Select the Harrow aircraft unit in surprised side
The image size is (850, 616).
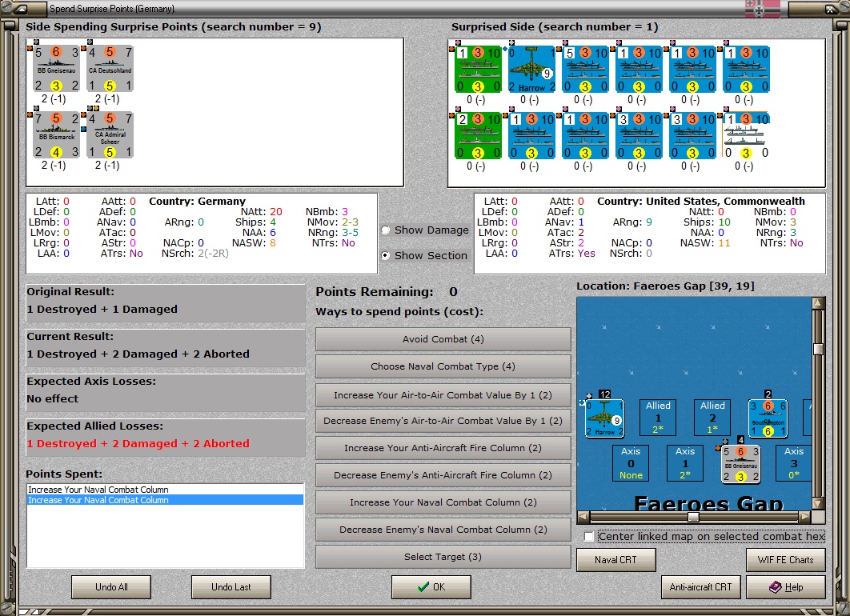click(531, 70)
